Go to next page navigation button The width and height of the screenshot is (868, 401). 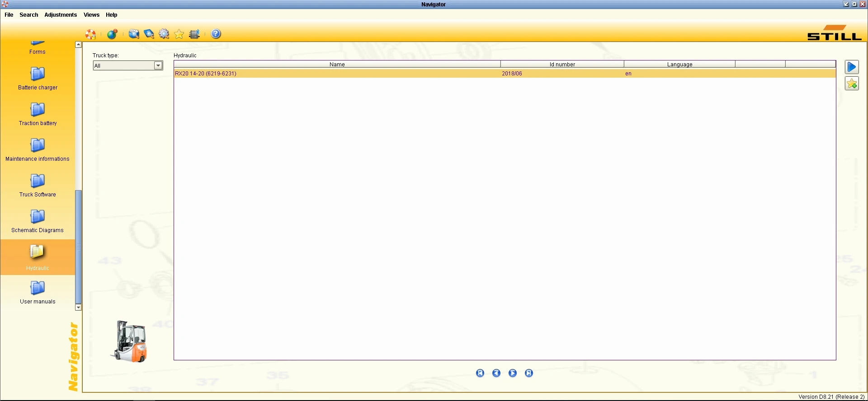[513, 373]
